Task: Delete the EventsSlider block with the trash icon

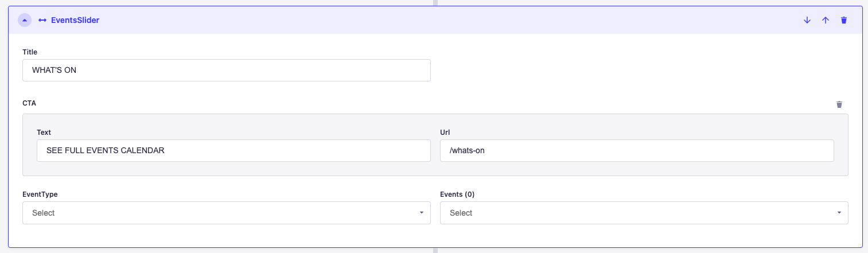Action: (843, 20)
